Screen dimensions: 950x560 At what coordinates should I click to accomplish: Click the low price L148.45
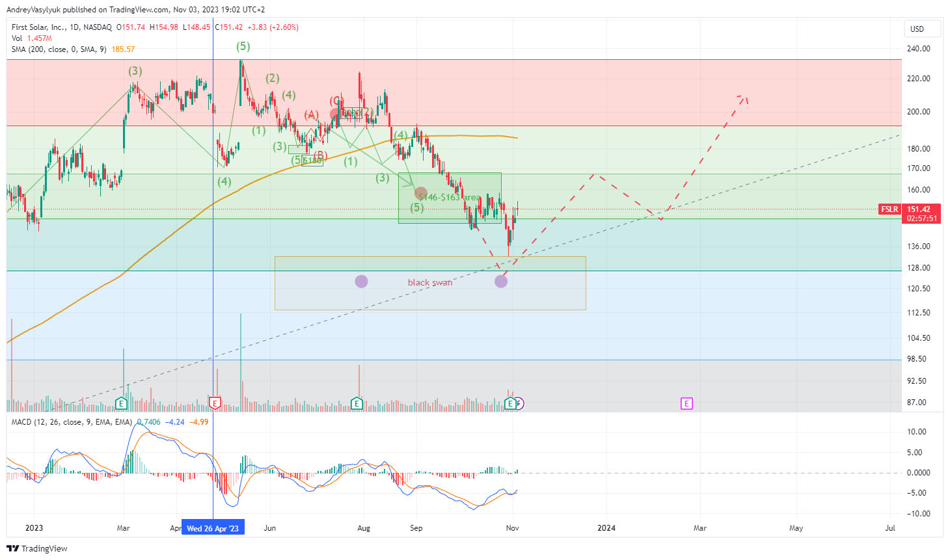tap(197, 27)
